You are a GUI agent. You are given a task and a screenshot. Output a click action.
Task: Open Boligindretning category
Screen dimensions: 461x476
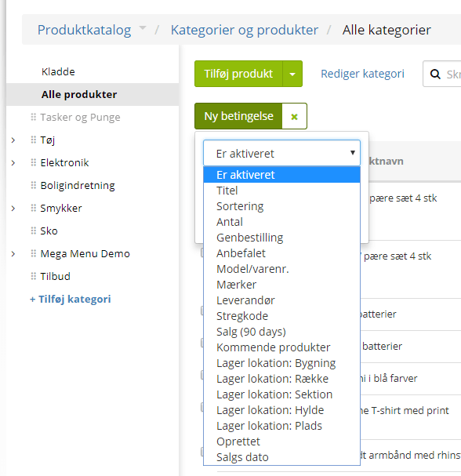pyautogui.click(x=78, y=186)
